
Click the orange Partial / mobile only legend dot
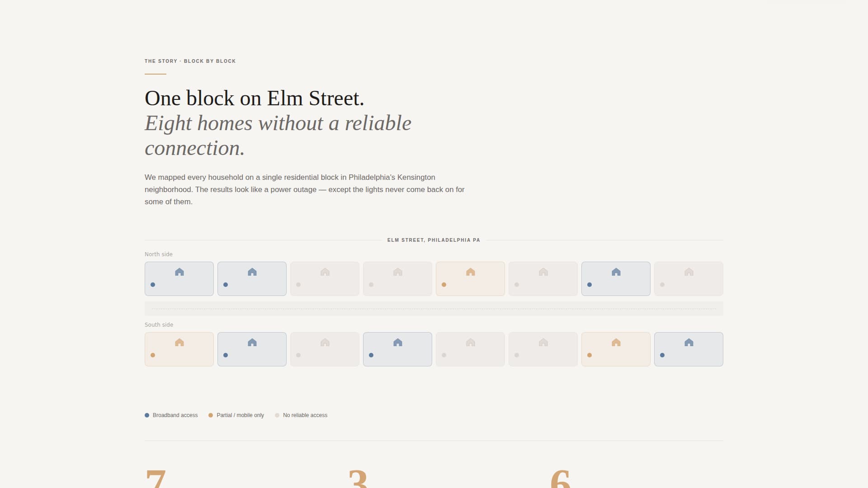click(211, 415)
